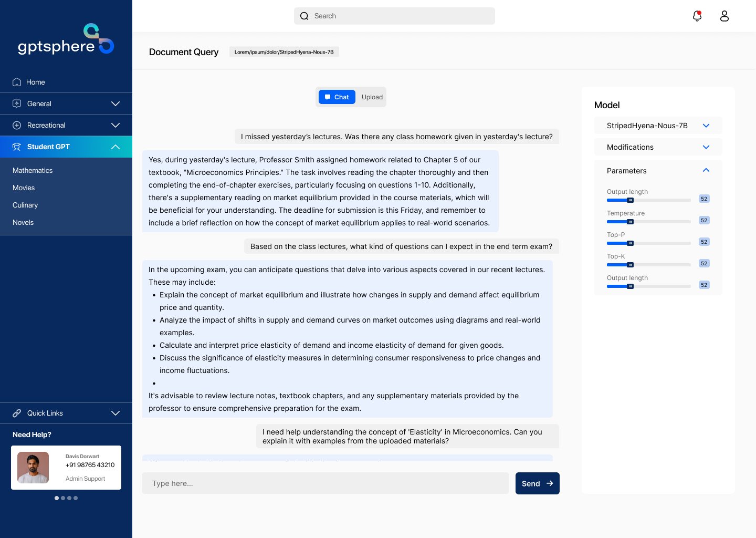
Task: Focus the Type here message field
Action: (325, 483)
